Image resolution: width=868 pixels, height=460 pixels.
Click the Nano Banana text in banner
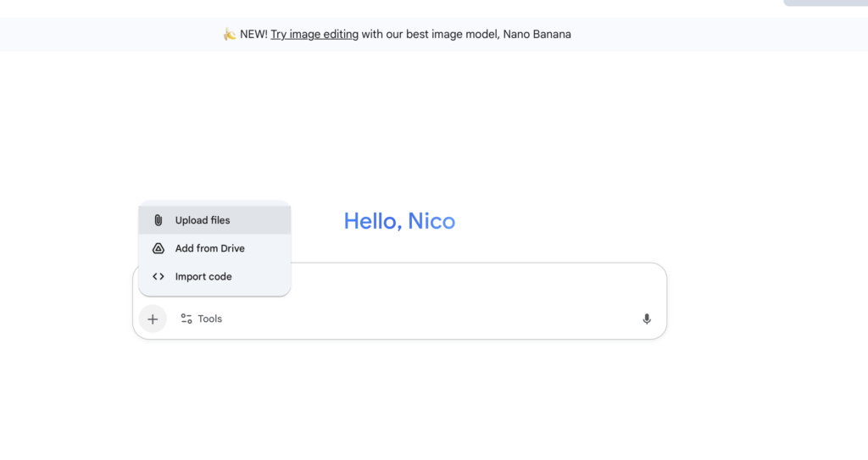click(x=537, y=35)
